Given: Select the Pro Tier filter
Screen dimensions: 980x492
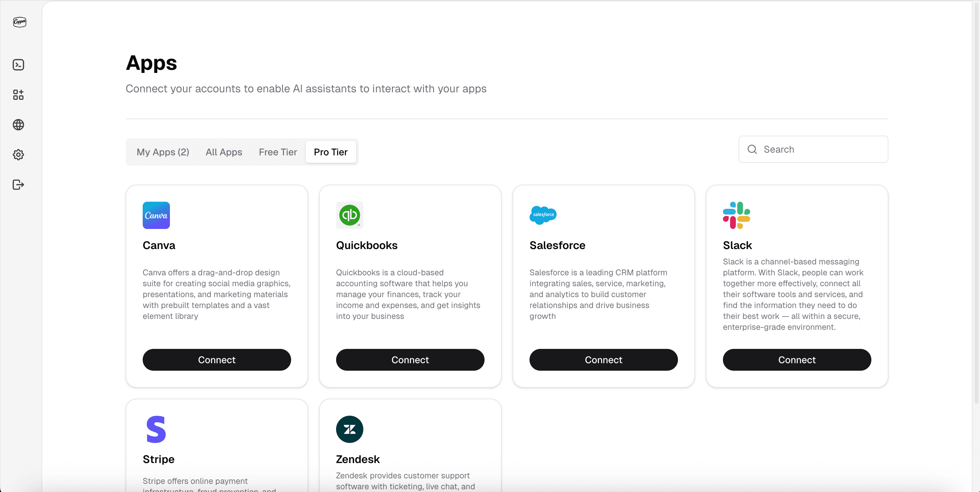Looking at the screenshot, I should click(x=330, y=152).
